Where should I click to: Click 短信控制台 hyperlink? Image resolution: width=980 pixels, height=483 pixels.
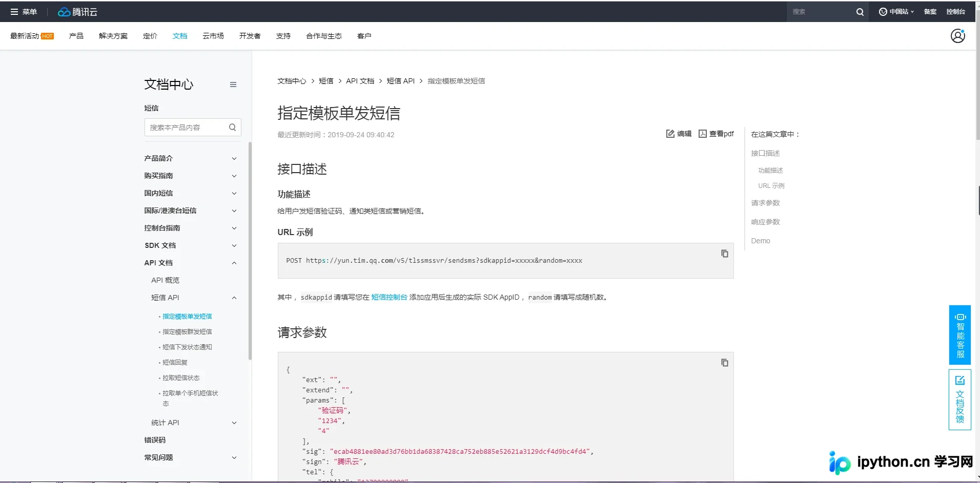(x=389, y=297)
